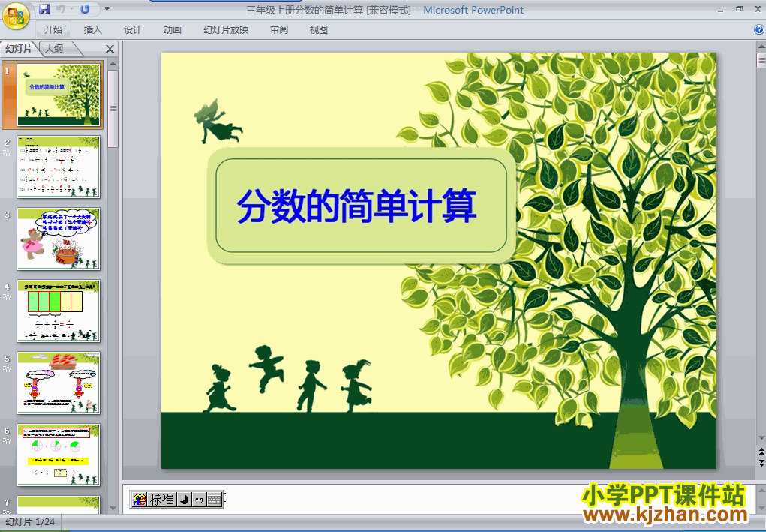766x532 pixels.
Task: Go to next slide with double down arrow
Action: (761, 461)
